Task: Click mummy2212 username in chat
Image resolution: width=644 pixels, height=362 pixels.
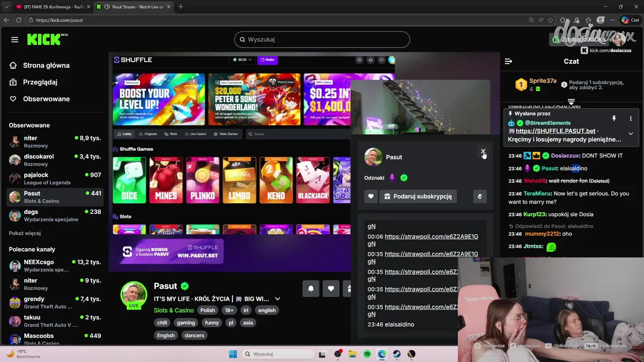Action: pos(542,234)
